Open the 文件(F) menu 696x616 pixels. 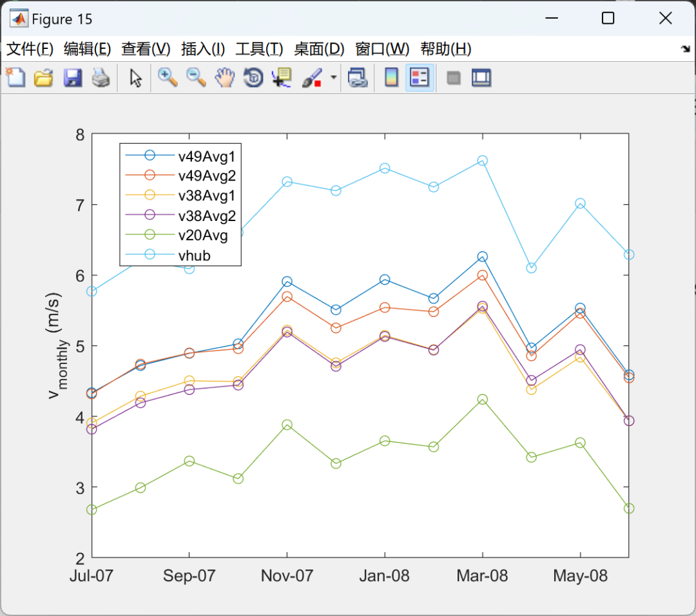click(x=30, y=49)
